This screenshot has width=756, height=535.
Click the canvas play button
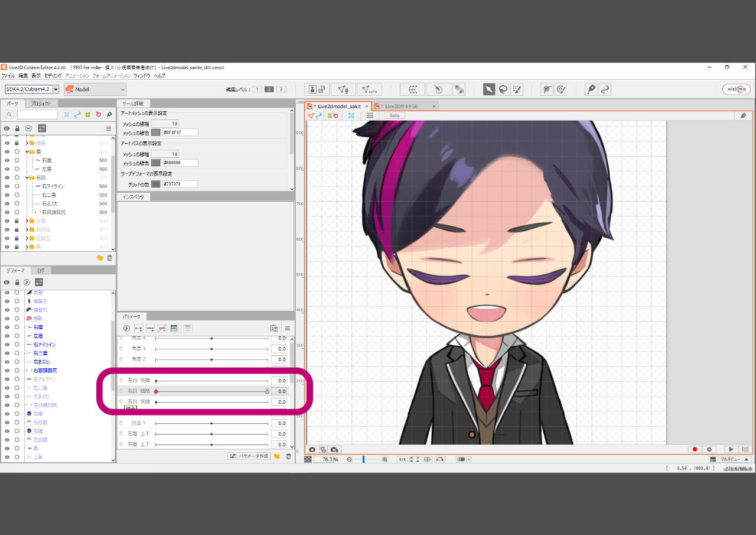[x=731, y=449]
